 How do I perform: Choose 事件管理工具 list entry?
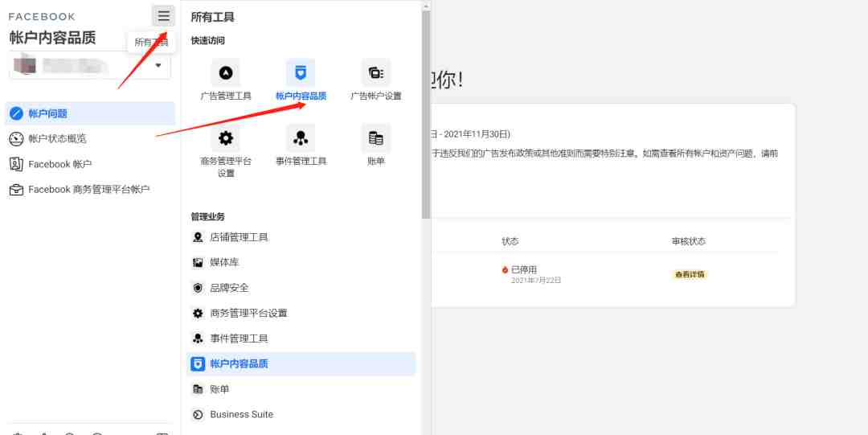[x=301, y=338]
